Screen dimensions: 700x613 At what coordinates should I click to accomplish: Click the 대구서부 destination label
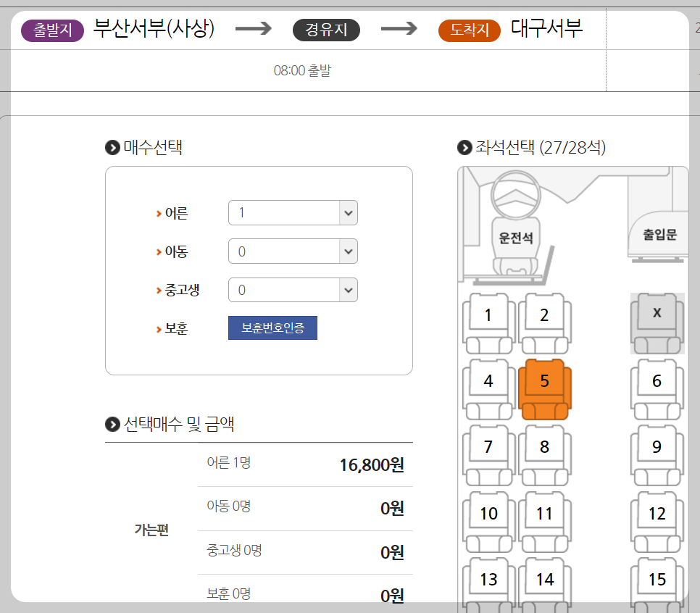[x=548, y=30]
